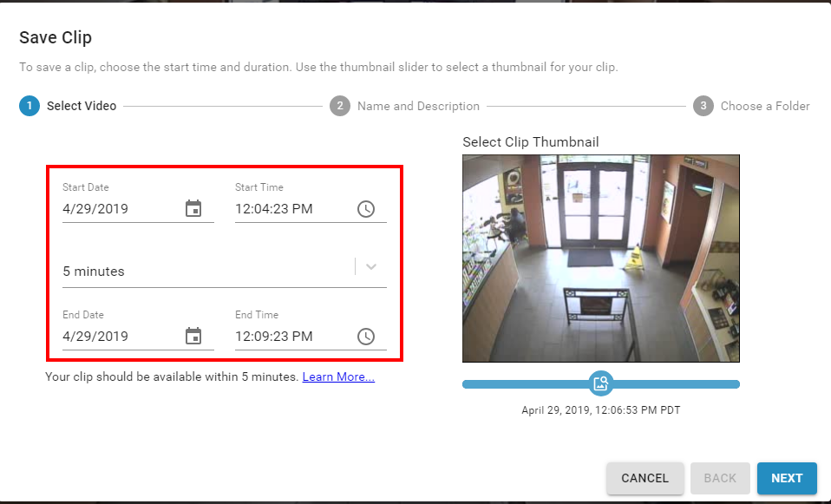Click the Save Clip dialog title
Viewport: 831px width, 504px height.
pos(56,37)
